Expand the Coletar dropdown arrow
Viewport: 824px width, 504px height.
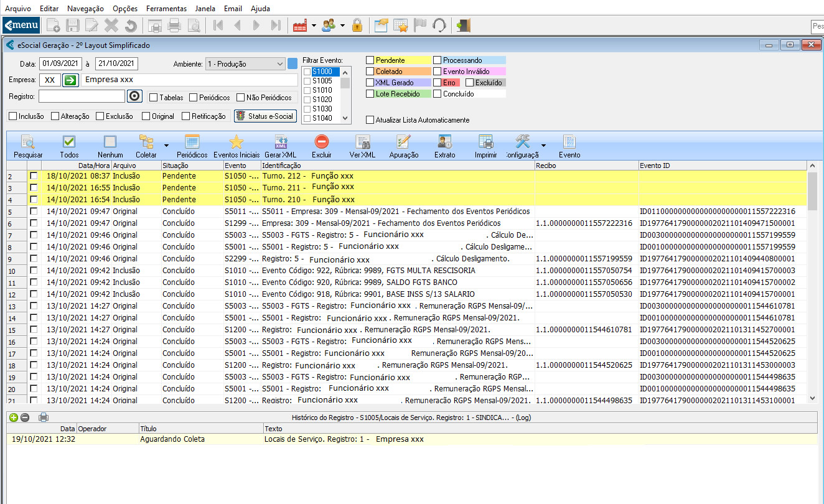coord(166,144)
